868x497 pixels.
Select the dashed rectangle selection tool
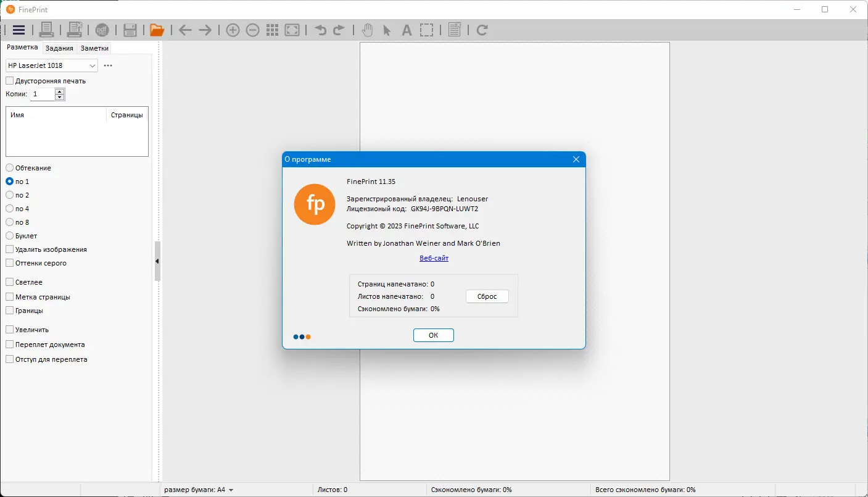tap(426, 30)
